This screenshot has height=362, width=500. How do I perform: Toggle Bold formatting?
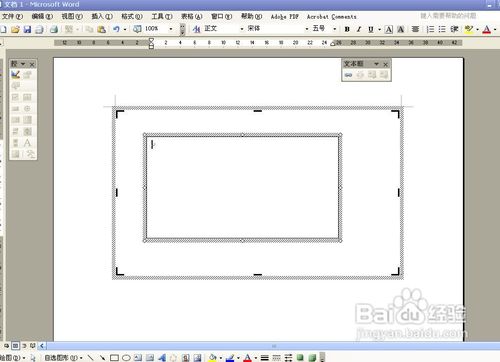click(347, 29)
